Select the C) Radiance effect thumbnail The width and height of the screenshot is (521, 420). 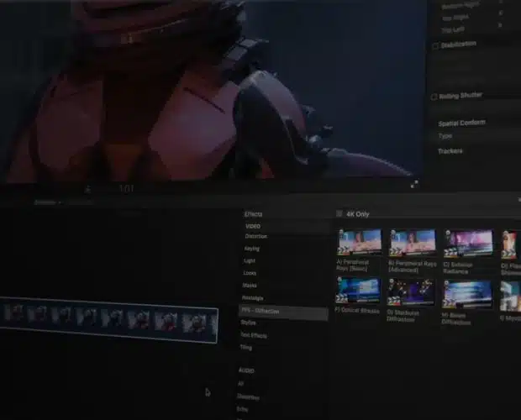coord(468,243)
